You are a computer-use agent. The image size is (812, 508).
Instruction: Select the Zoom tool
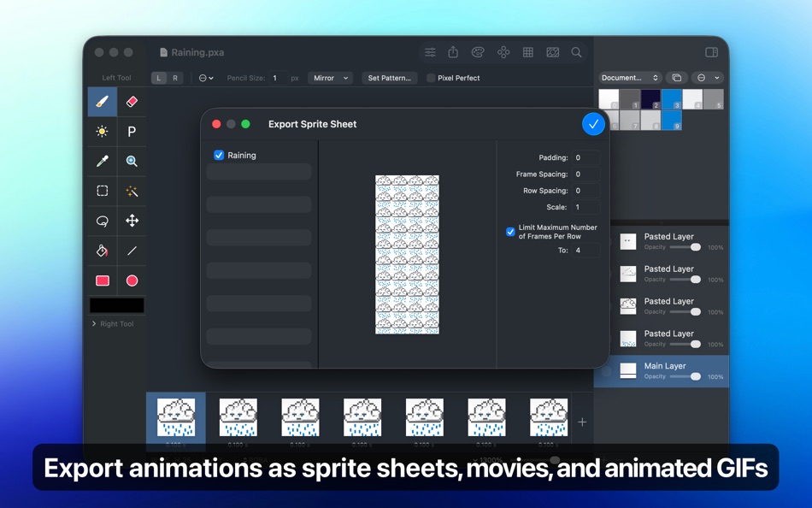point(131,162)
